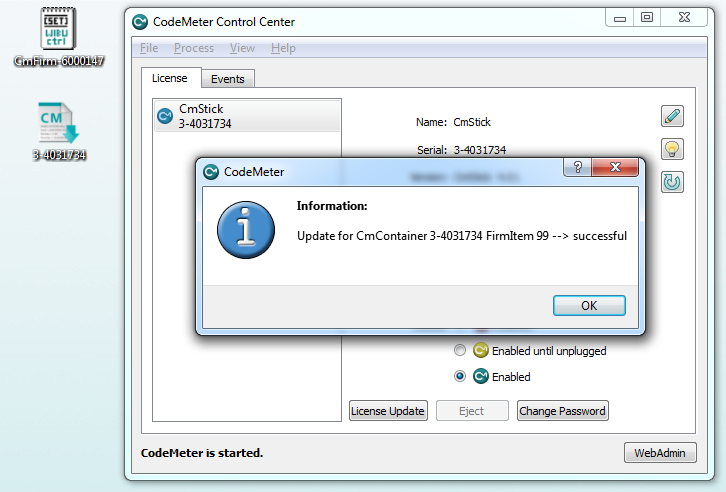Click the CodeMeter dialog title bar logo

tap(211, 172)
